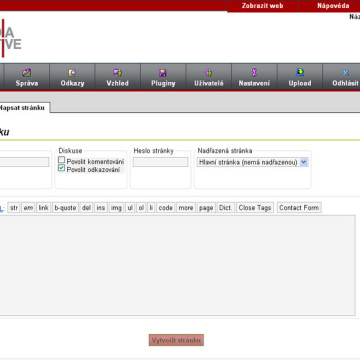360x360 pixels.
Task: Enable the Povolit komentování checkbox
Action: [61, 160]
